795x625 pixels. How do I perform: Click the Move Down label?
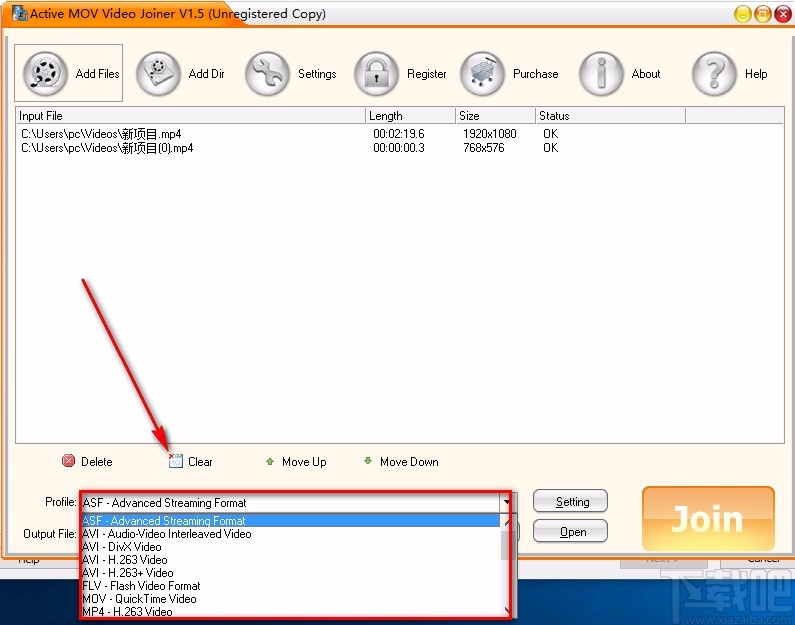[x=409, y=462]
